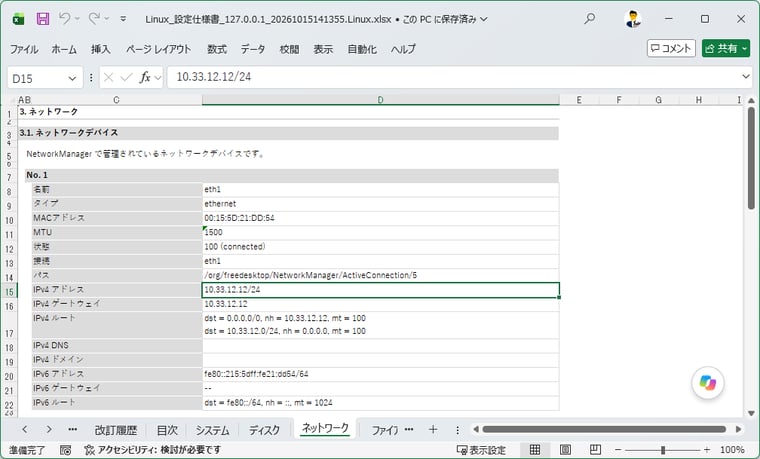Select the cell fe80::215:5dff:fe21:dd54/64
Image resolution: width=760 pixels, height=459 pixels.
pos(380,374)
